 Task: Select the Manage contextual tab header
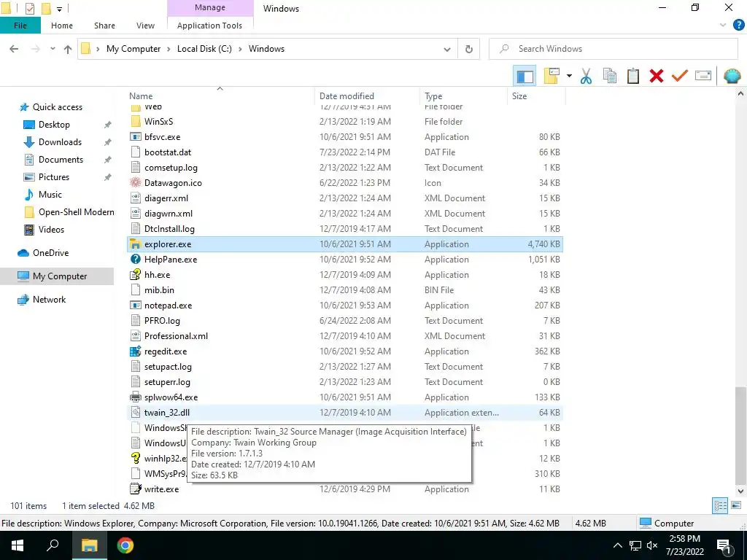coord(210,7)
